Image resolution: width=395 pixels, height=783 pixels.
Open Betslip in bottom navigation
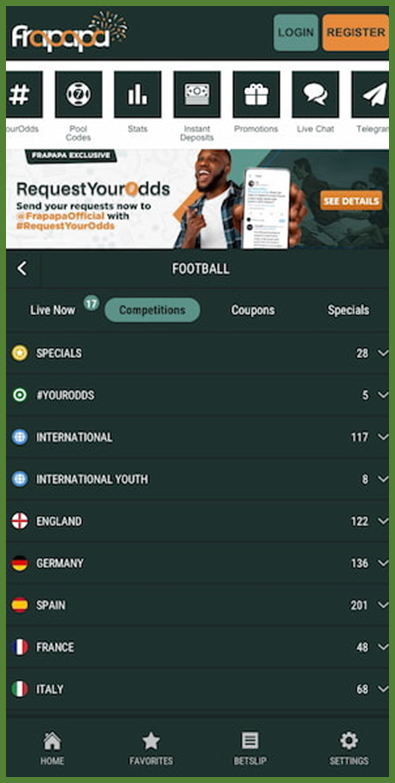[x=250, y=748]
